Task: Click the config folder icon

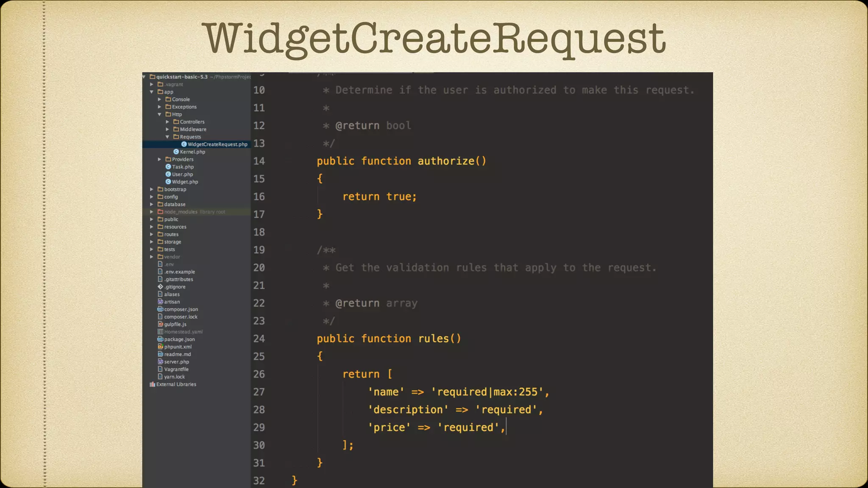Action: [x=160, y=197]
